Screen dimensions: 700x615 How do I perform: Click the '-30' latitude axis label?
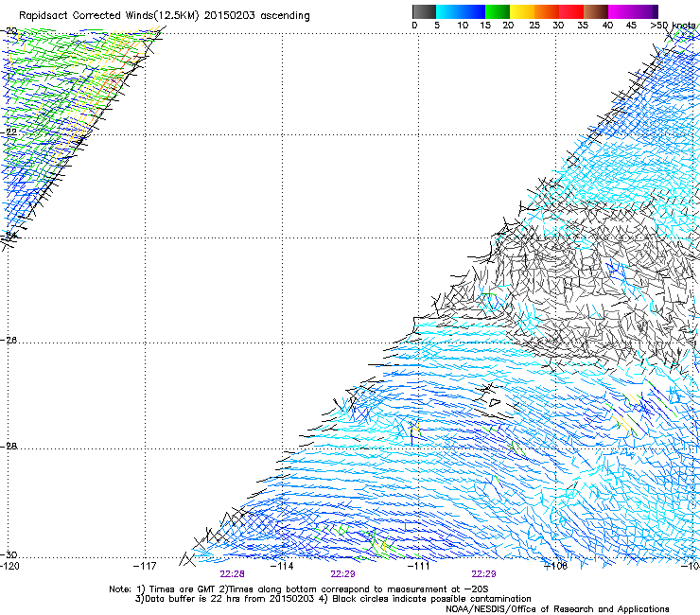(9, 554)
